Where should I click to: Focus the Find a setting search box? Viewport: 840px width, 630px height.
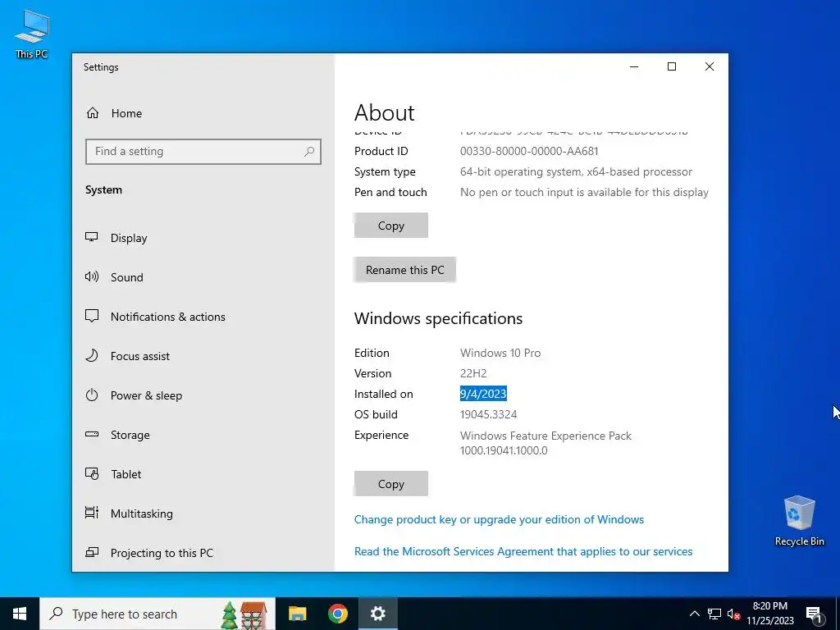click(203, 152)
